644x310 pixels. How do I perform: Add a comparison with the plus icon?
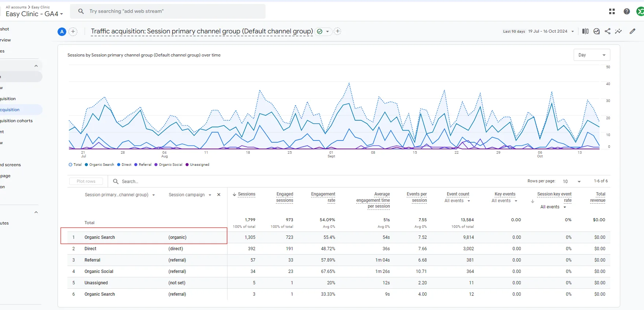click(73, 32)
